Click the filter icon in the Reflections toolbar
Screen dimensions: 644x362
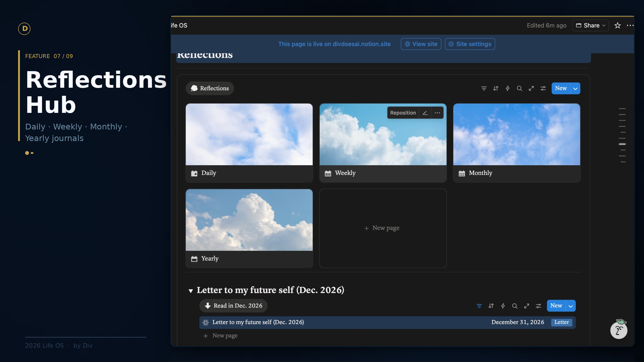coord(484,88)
